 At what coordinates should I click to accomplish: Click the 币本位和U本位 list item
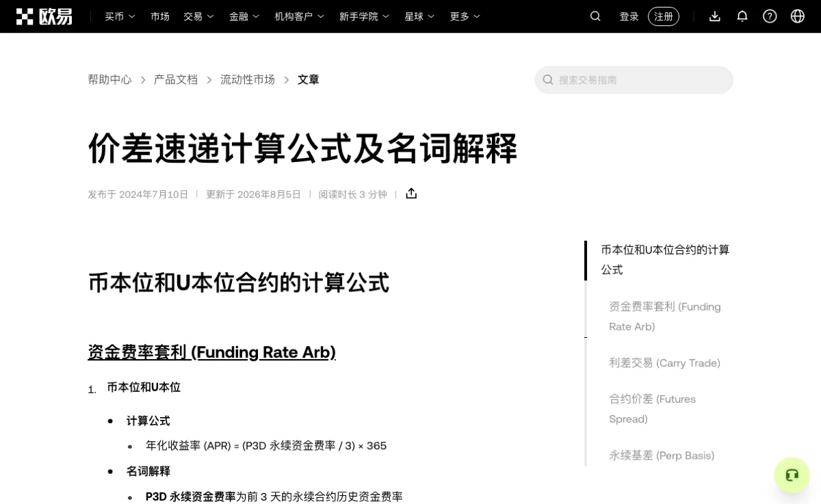[144, 388]
